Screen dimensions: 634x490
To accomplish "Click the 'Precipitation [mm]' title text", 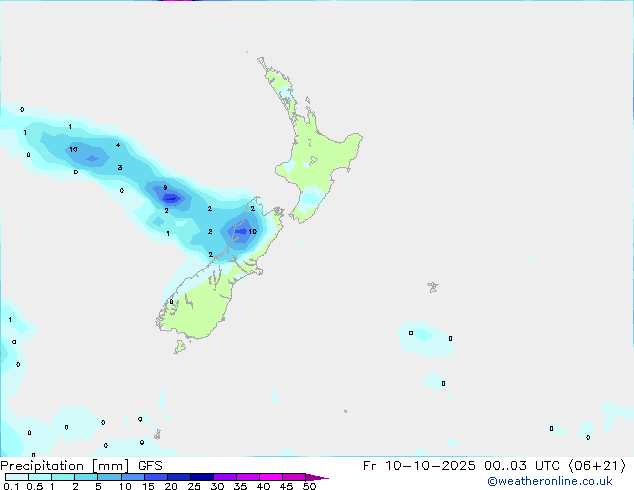I will [64, 466].
